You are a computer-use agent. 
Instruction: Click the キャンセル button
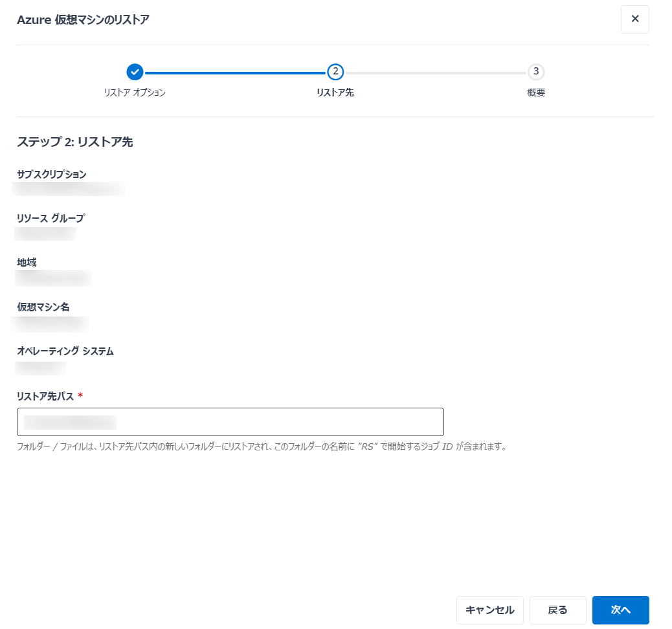(x=490, y=610)
